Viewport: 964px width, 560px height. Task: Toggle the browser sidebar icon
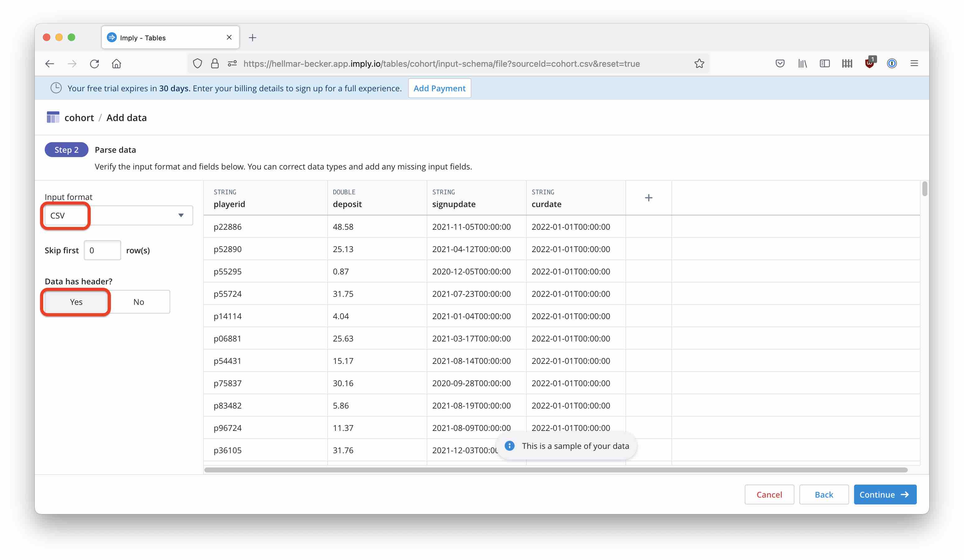pyautogui.click(x=825, y=63)
